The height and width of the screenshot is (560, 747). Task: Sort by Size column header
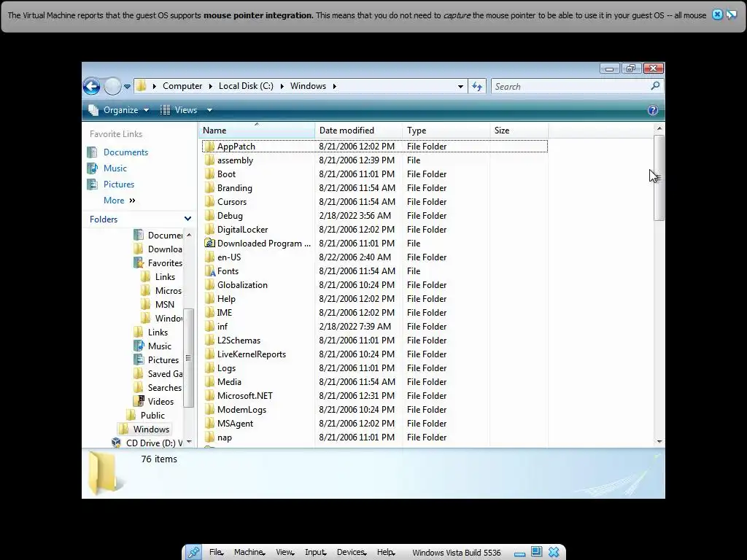pyautogui.click(x=519, y=131)
